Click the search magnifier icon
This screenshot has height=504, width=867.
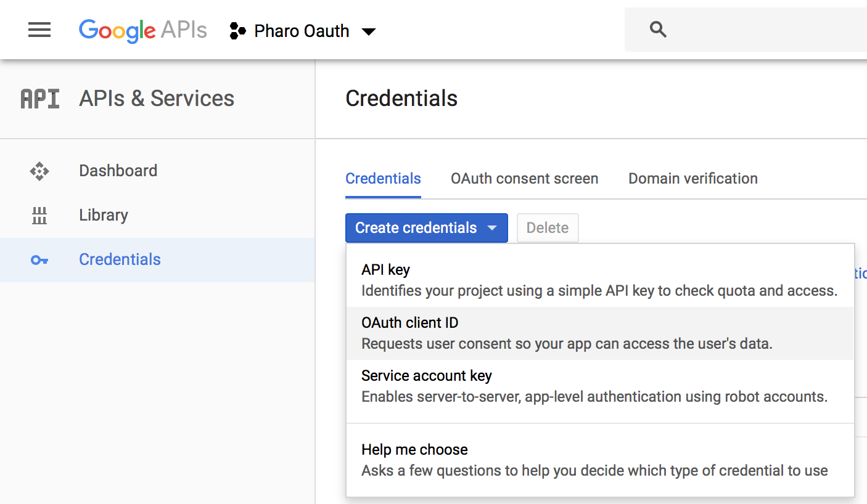pyautogui.click(x=657, y=29)
